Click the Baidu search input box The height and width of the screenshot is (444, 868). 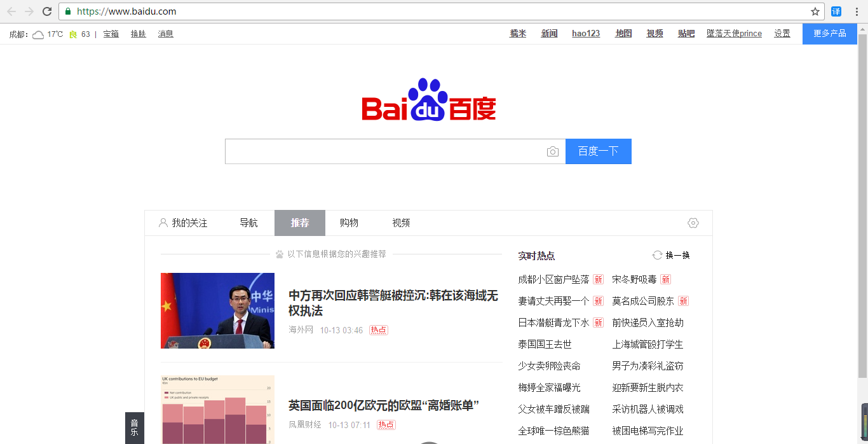point(395,151)
